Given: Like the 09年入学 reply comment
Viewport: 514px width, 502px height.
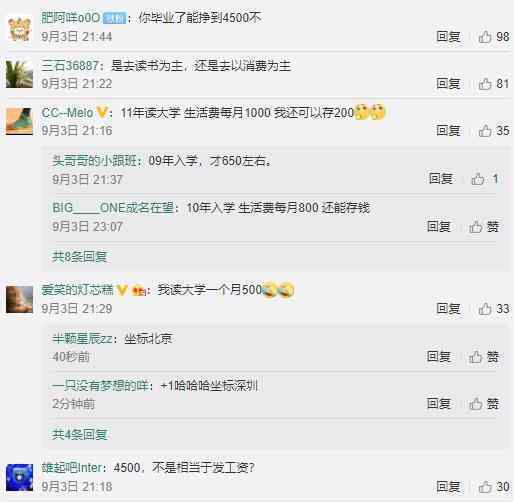Looking at the screenshot, I should coord(485,179).
